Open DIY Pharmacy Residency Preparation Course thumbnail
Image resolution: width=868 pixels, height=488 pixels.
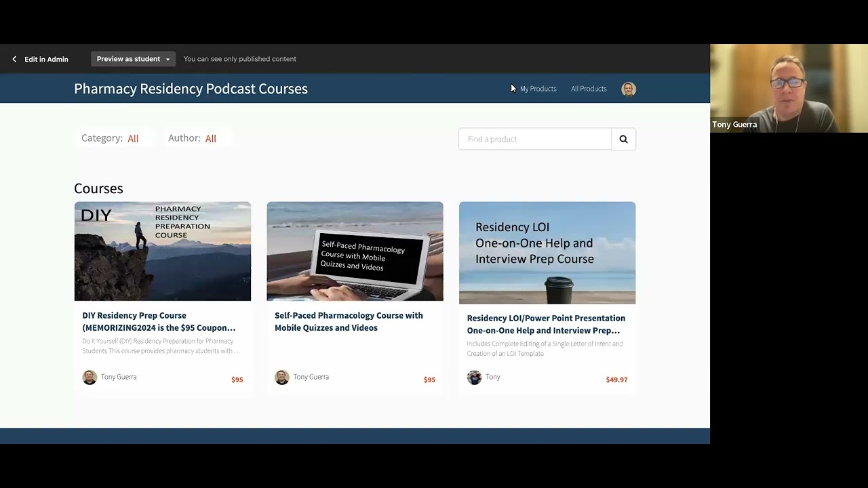[x=163, y=251]
